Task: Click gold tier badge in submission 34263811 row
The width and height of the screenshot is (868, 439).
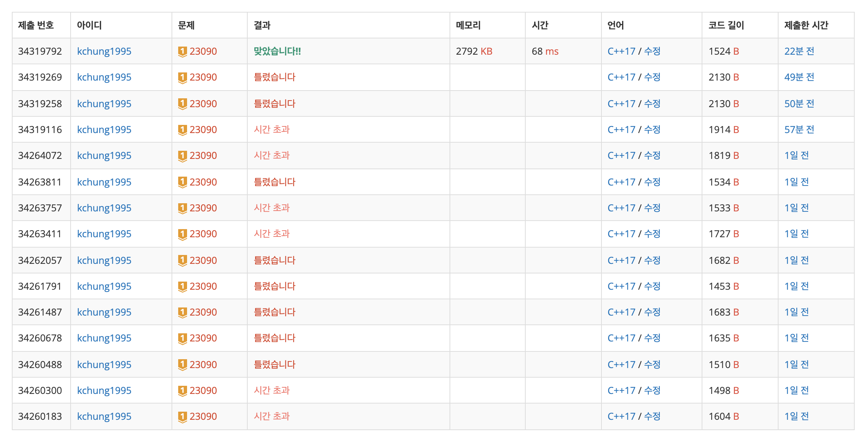Action: tap(182, 182)
